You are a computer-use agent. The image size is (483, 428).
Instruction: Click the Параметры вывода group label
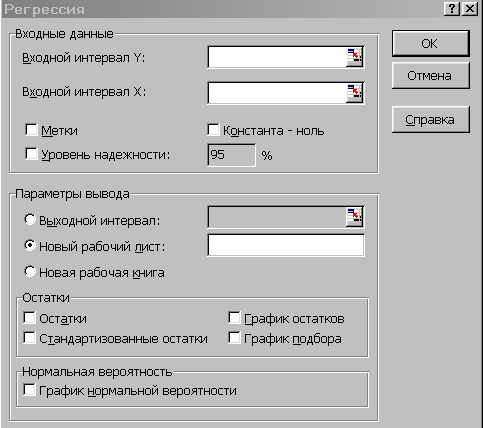click(x=72, y=194)
